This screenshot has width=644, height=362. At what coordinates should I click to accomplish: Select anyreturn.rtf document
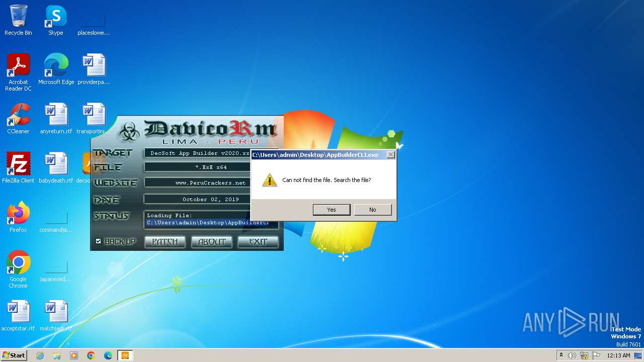(56, 119)
